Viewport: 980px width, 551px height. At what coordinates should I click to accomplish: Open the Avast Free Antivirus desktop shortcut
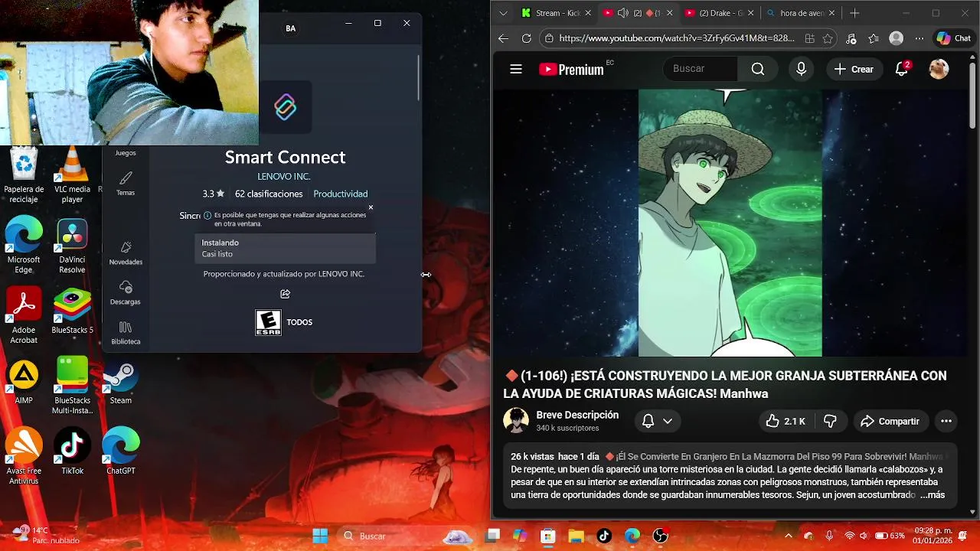pyautogui.click(x=24, y=455)
